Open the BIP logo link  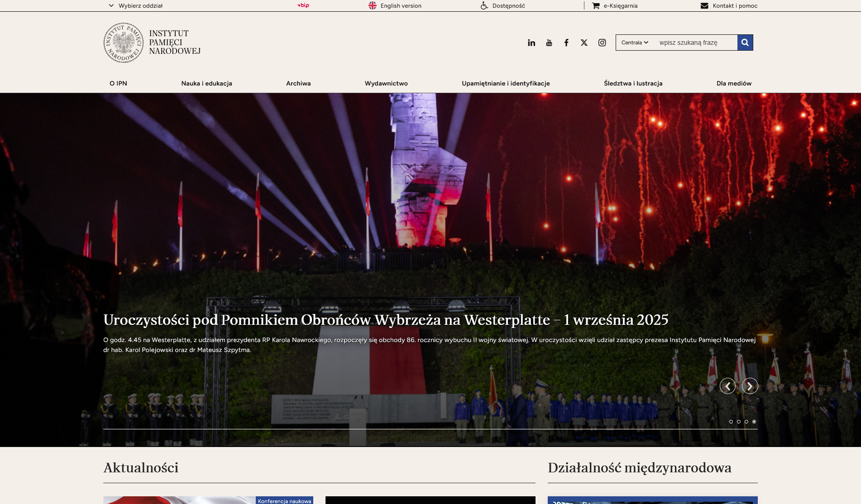pyautogui.click(x=303, y=5)
